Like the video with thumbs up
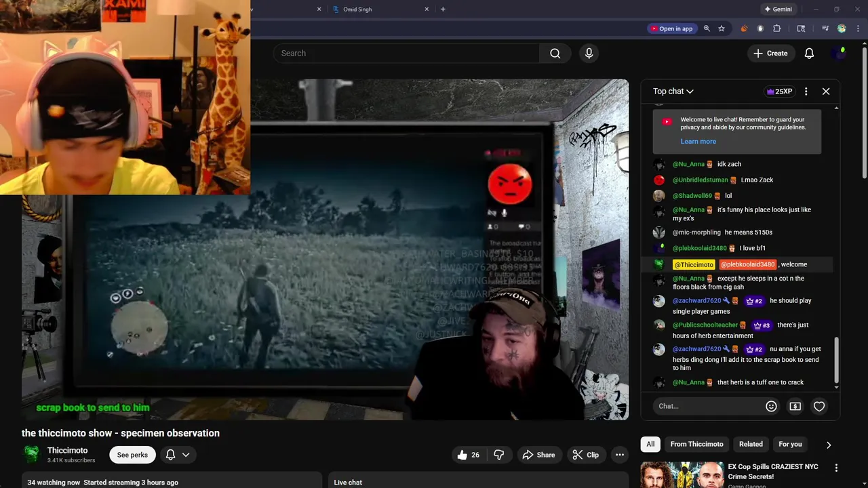The height and width of the screenshot is (488, 868). pos(469,455)
